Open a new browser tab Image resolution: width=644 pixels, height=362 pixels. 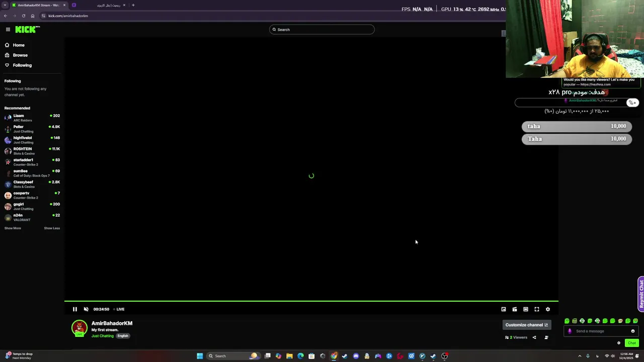133,5
